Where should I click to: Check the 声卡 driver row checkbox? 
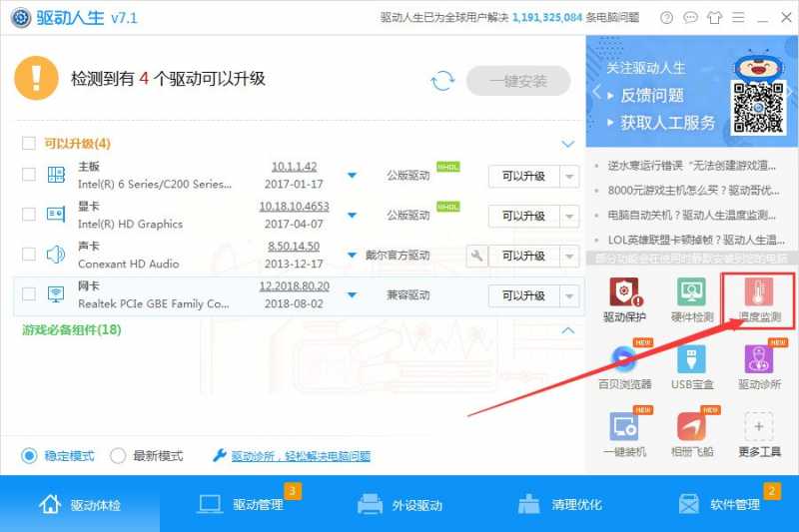[29, 255]
